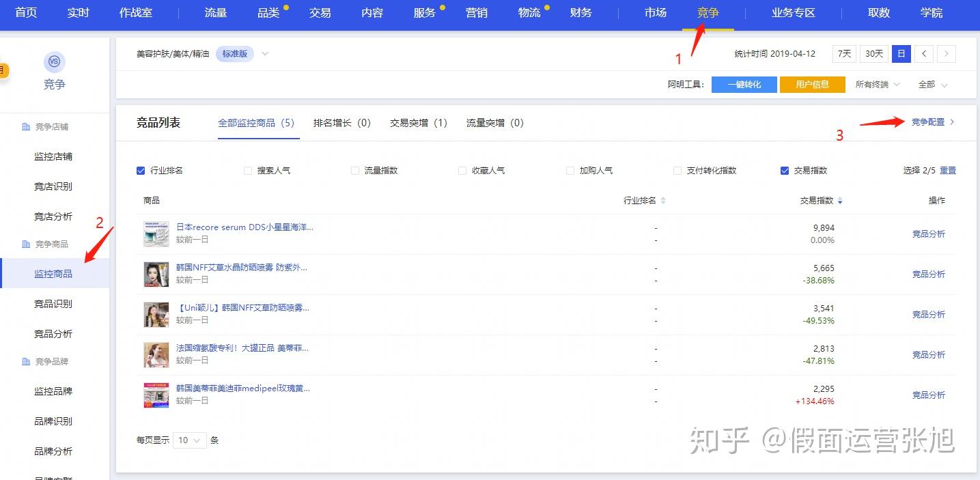Screen dimensions: 980x480
Task: Click the 一键转化 button
Action: coord(745,85)
